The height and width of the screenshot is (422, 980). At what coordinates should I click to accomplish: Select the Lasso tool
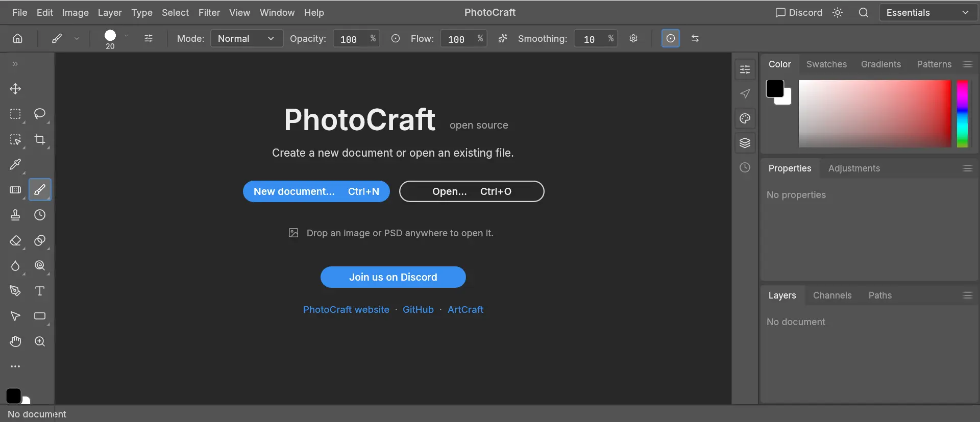[40, 114]
